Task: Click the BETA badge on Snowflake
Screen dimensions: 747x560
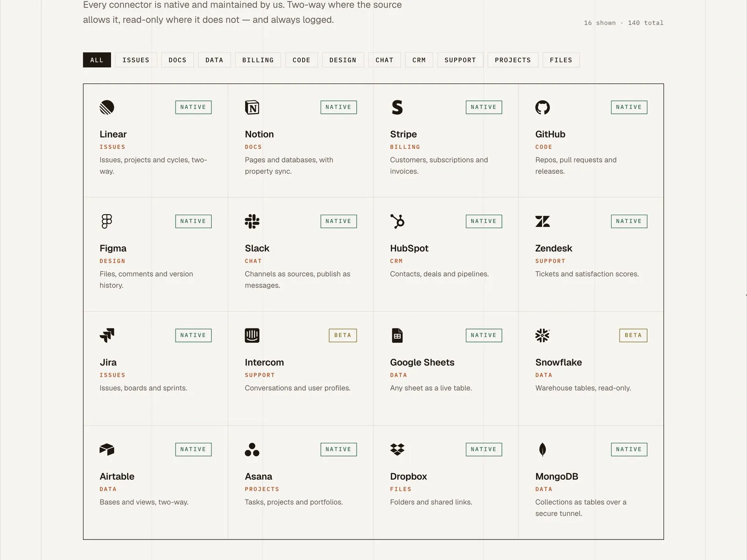Action: [x=633, y=335]
